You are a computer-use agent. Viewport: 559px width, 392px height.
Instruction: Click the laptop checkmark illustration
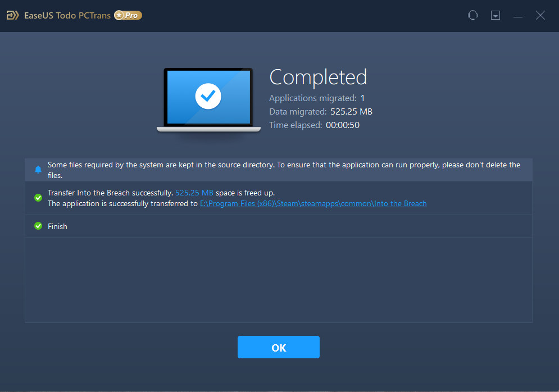pyautogui.click(x=208, y=100)
